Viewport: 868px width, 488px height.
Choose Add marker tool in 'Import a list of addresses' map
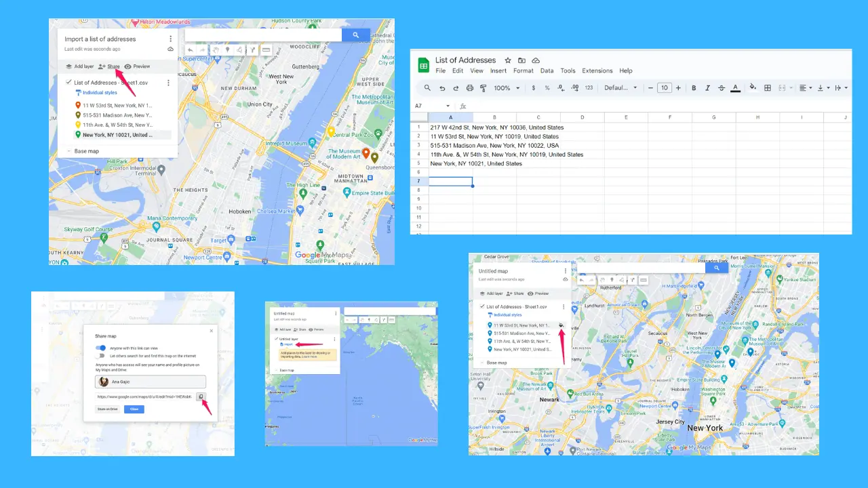tap(228, 50)
